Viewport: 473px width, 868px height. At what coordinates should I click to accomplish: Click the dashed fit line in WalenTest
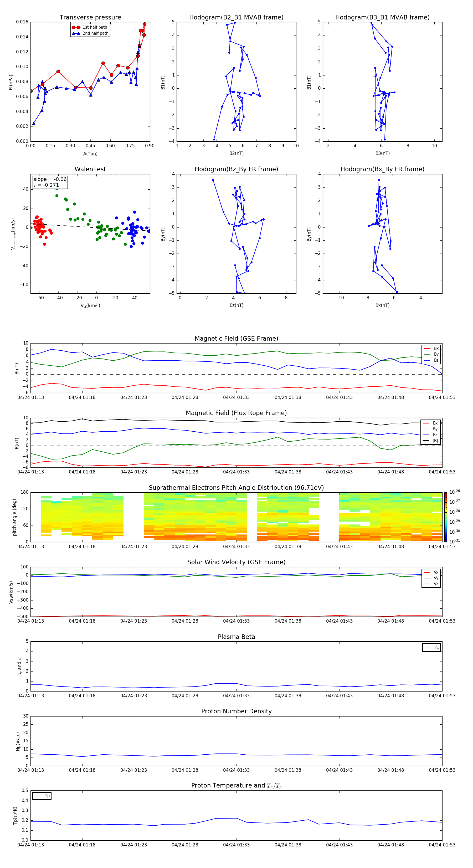(90, 227)
